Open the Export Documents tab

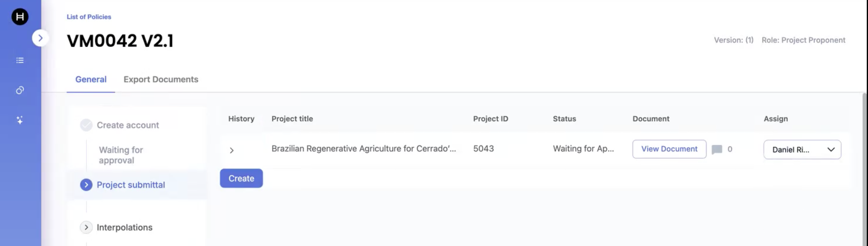click(161, 79)
